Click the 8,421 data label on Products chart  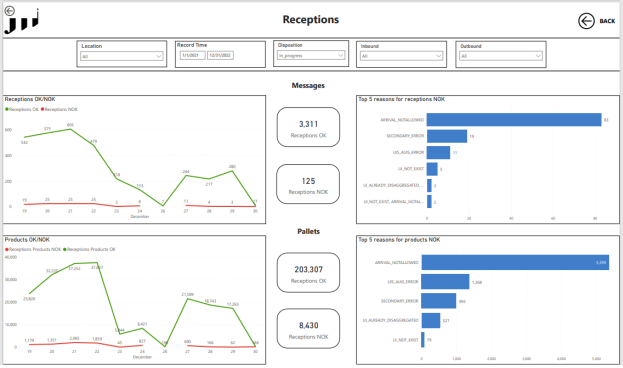[x=142, y=324]
